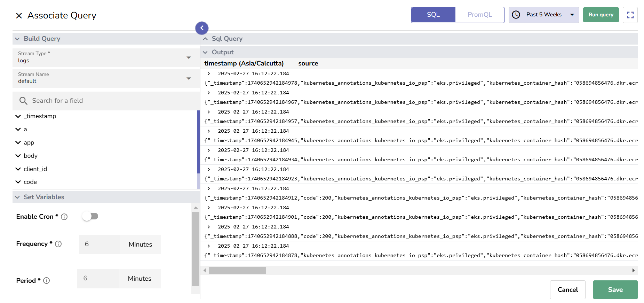This screenshot has width=644, height=303.
Task: Toggle the Enable Cron switch
Action: click(x=90, y=216)
